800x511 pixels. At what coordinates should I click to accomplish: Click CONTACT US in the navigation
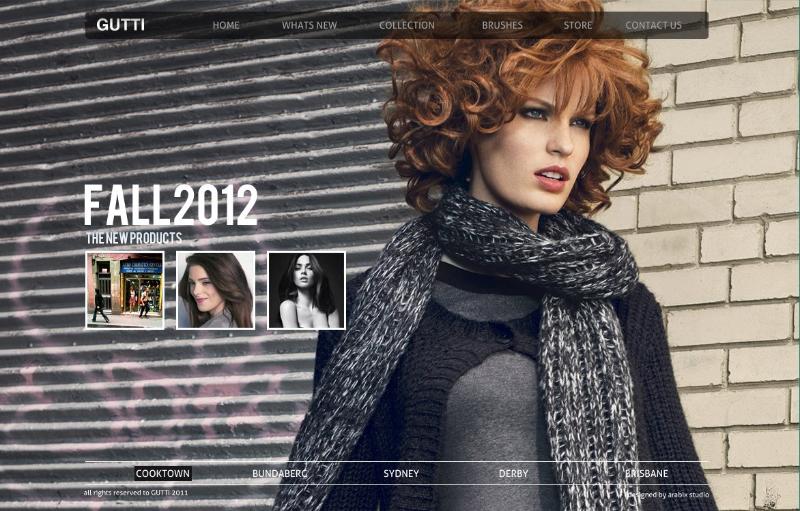[x=654, y=25]
